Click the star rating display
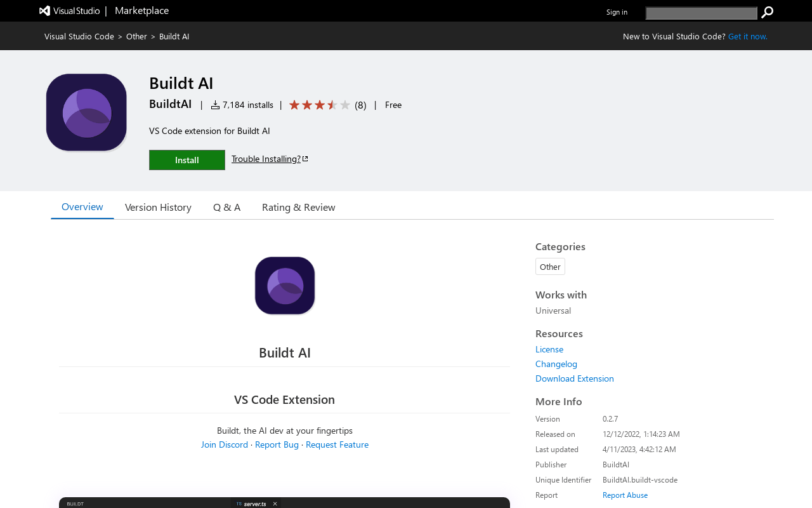812x508 pixels. (x=319, y=105)
